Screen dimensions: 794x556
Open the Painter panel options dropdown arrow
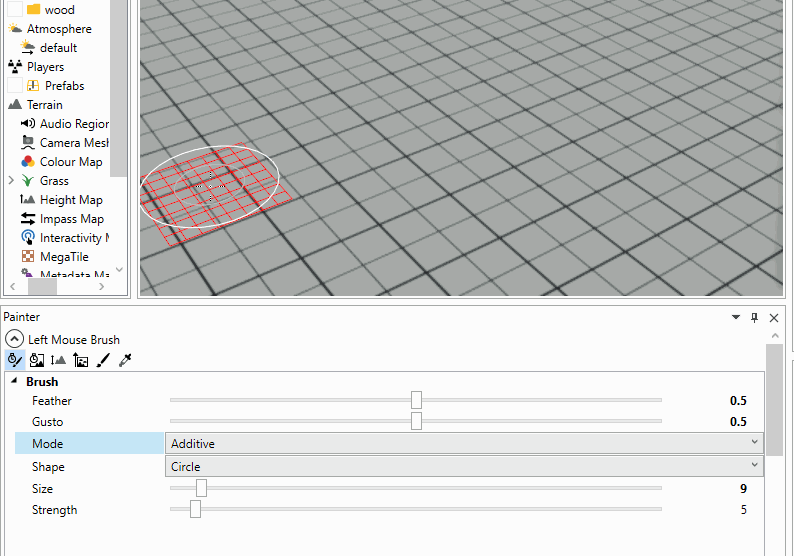tap(736, 317)
